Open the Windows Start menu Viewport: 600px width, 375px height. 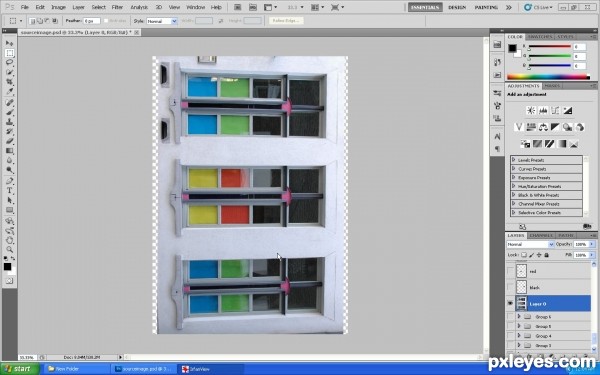click(x=20, y=369)
